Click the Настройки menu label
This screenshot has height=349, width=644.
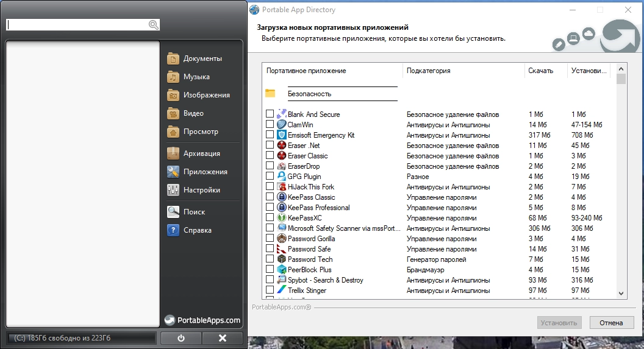click(x=202, y=190)
